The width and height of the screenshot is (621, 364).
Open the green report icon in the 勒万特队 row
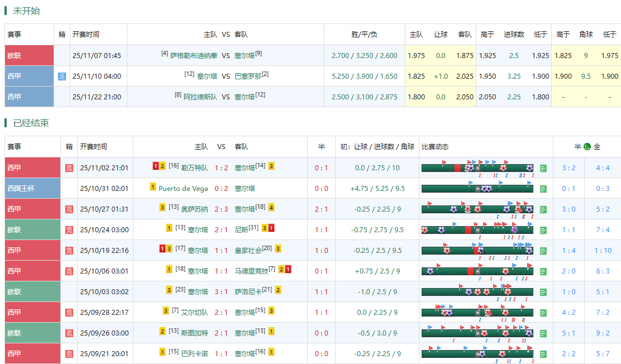coord(543,168)
